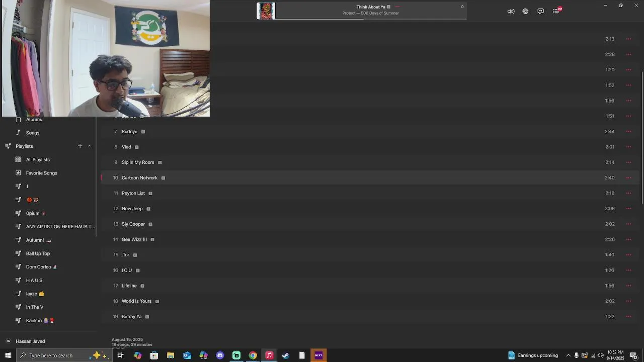
Task: Show the lyrics panel icon
Action: coord(540,11)
